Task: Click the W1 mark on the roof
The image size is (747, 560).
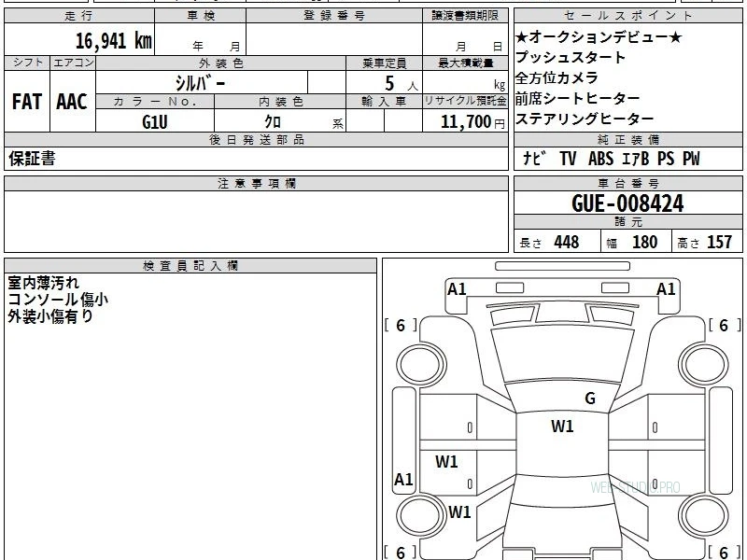Action: pyautogui.click(x=562, y=427)
